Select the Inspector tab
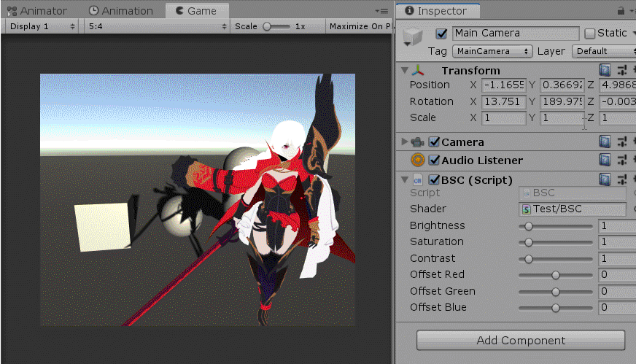This screenshot has height=364, width=636. pyautogui.click(x=438, y=10)
